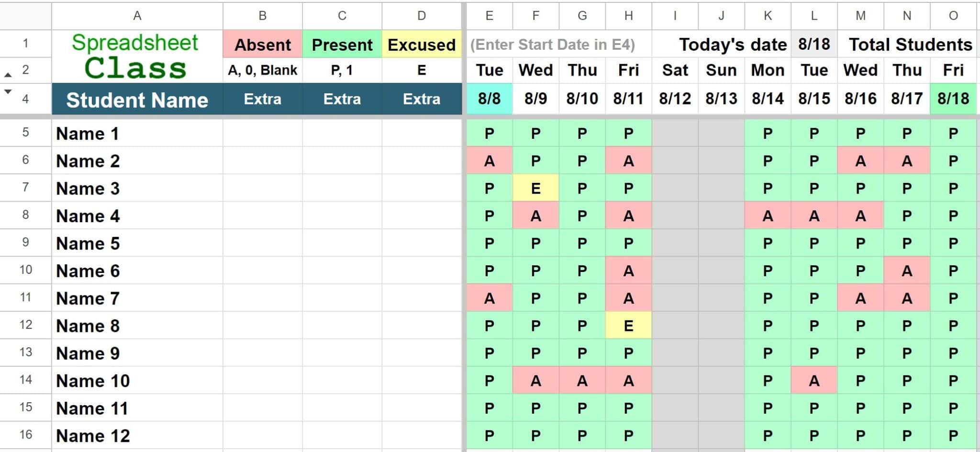Select the green 8/18 date cell in column O

(953, 99)
